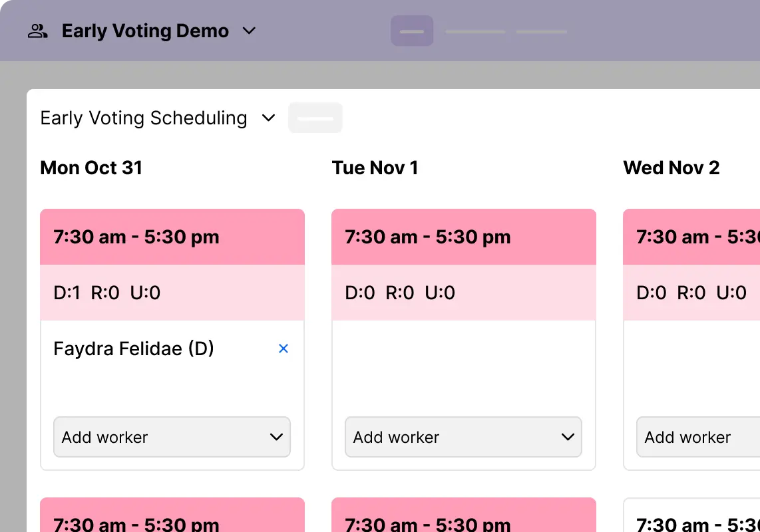Click the people icon in the header bar
This screenshot has height=532, width=760.
pyautogui.click(x=37, y=31)
